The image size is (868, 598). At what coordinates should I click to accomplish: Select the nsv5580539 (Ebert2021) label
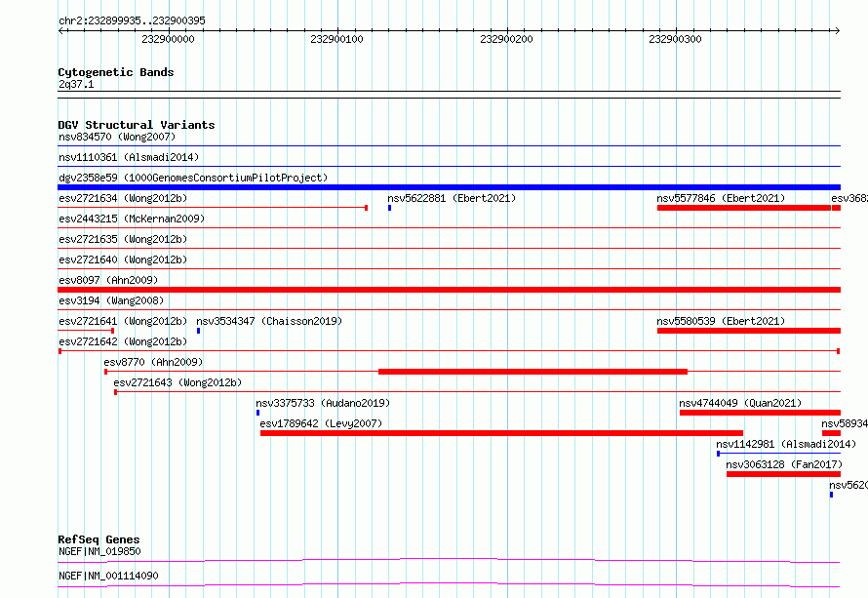click(x=721, y=321)
